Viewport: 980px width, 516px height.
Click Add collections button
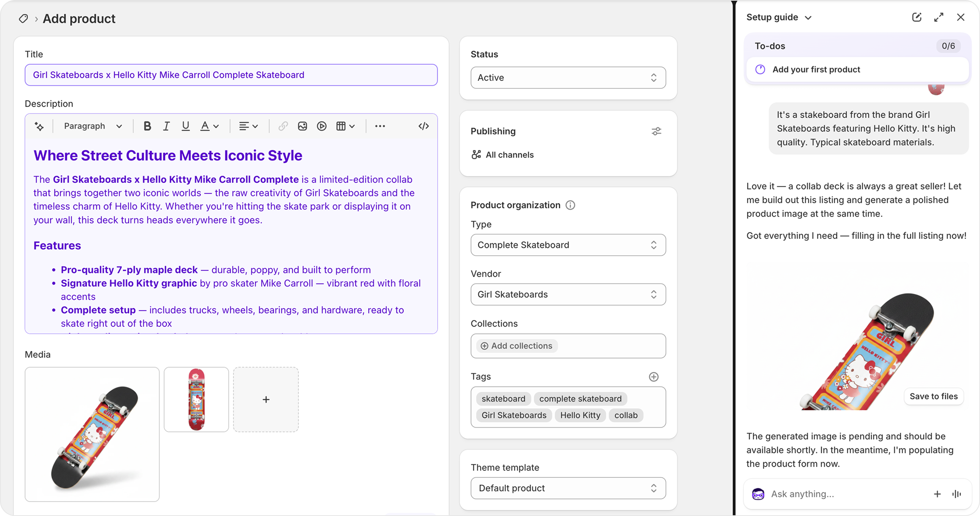pos(517,346)
